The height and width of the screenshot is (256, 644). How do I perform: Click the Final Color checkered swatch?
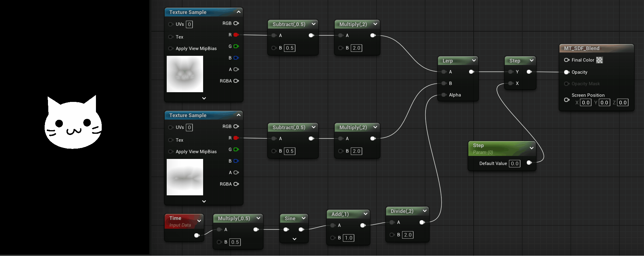pos(599,60)
